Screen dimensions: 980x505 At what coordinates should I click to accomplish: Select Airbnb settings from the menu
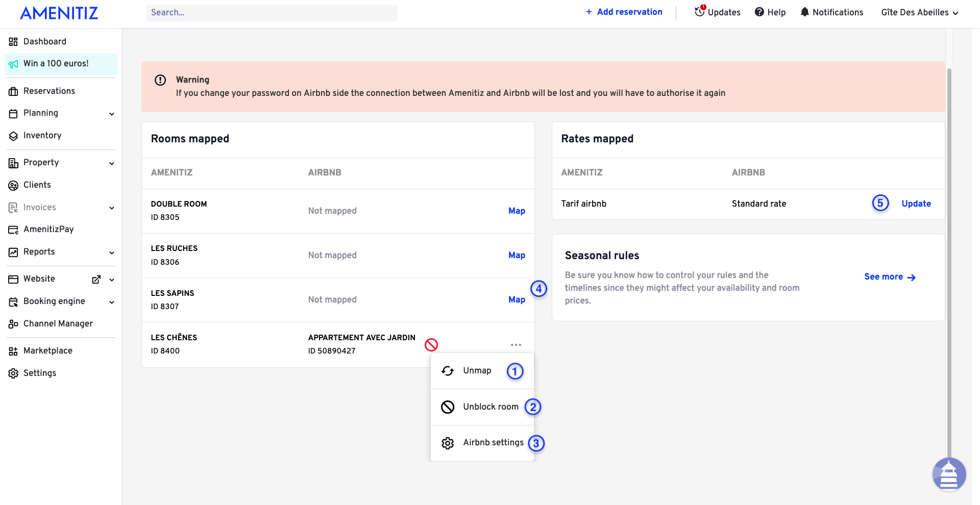click(482, 443)
